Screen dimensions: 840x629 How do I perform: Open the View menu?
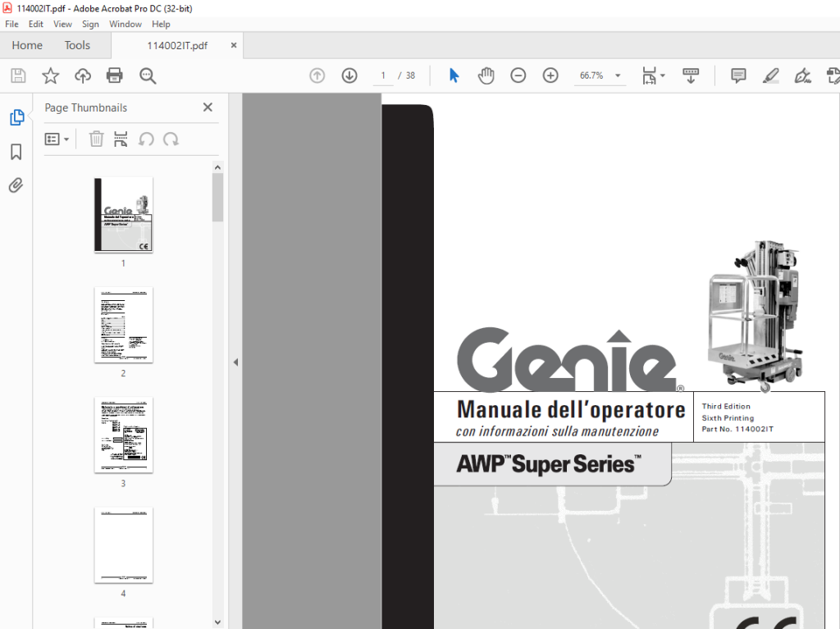coord(62,24)
